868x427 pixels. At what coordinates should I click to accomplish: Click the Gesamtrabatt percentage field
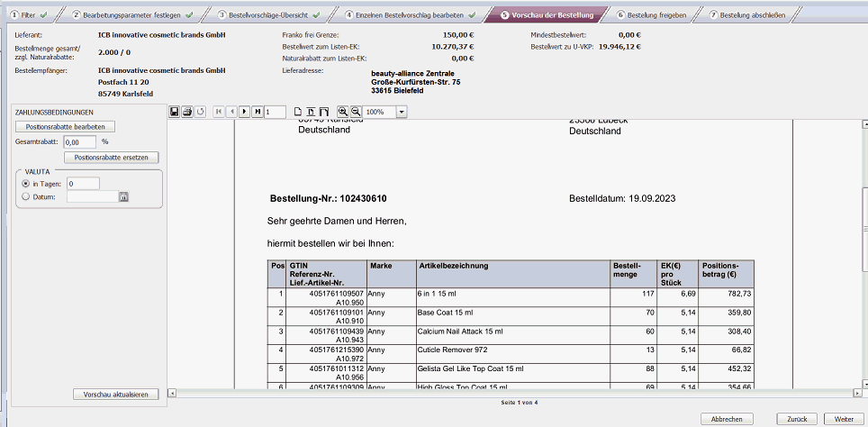coord(80,141)
